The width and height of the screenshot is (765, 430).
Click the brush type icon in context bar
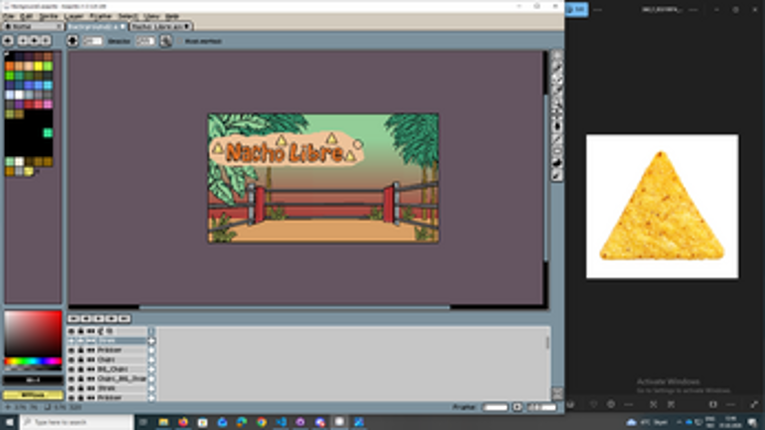pyautogui.click(x=73, y=41)
